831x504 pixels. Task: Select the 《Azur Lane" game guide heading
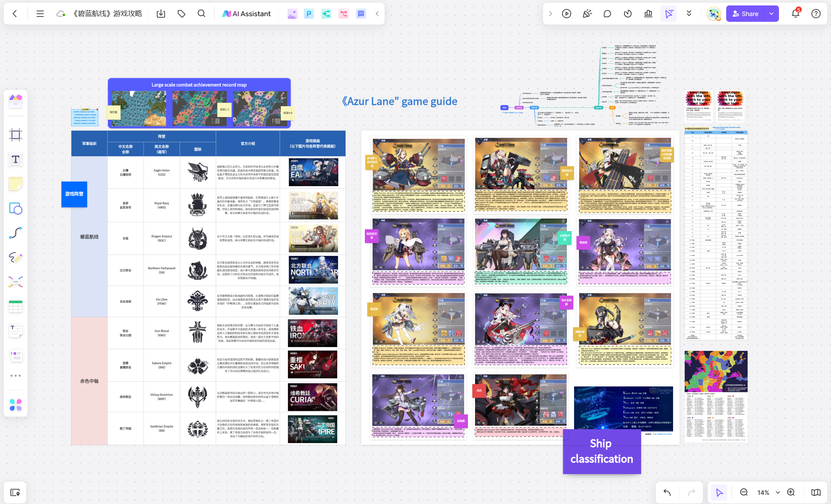click(x=400, y=101)
